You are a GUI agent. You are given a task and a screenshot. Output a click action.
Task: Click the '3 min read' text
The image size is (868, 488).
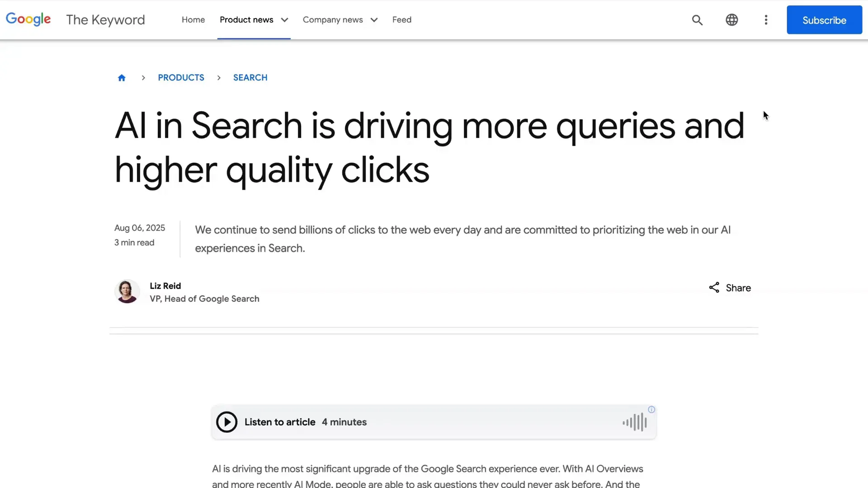point(134,243)
